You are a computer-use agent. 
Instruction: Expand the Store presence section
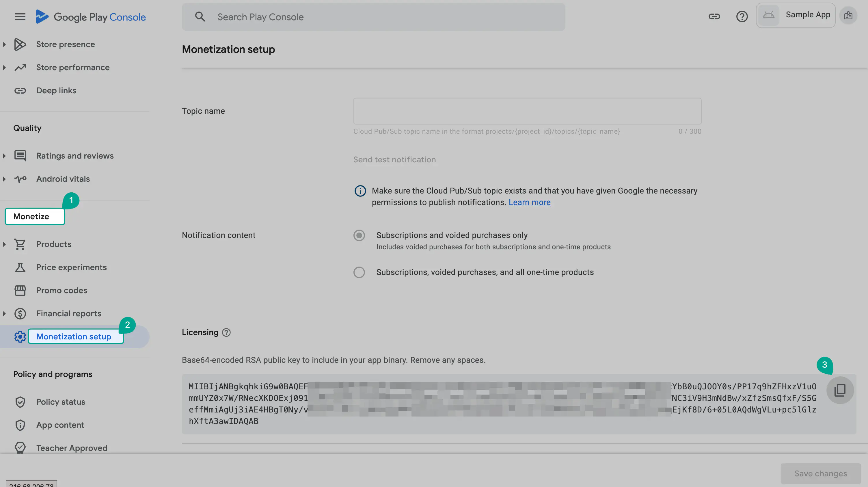[x=4, y=44]
